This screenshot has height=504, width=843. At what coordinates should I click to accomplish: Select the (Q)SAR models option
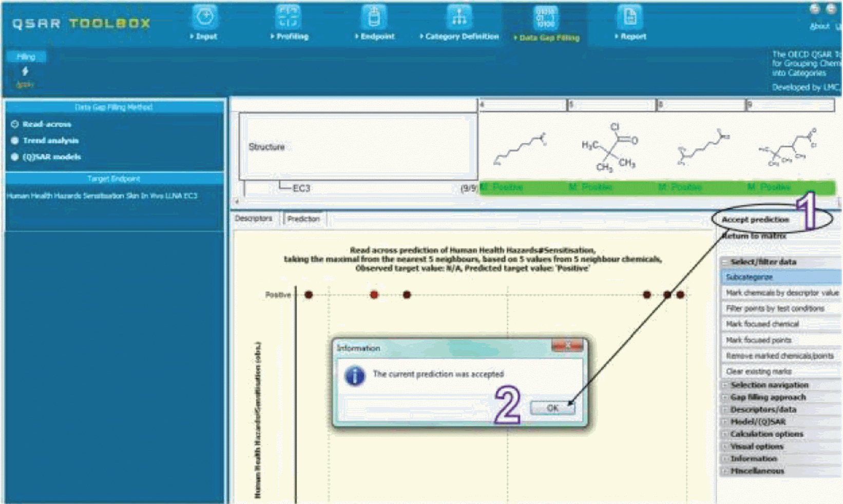coord(15,157)
